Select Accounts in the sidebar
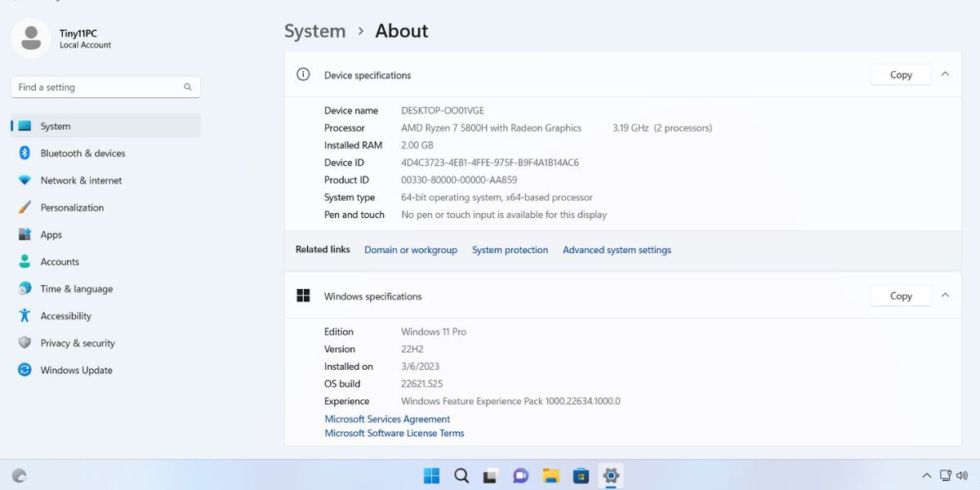The height and width of the screenshot is (490, 980). pos(105,261)
